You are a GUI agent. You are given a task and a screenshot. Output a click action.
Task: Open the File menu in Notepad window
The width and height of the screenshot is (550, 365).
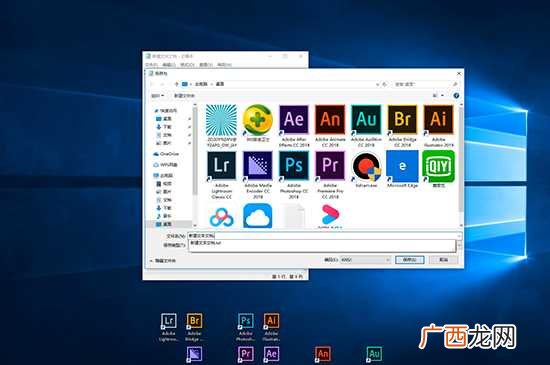(152, 65)
